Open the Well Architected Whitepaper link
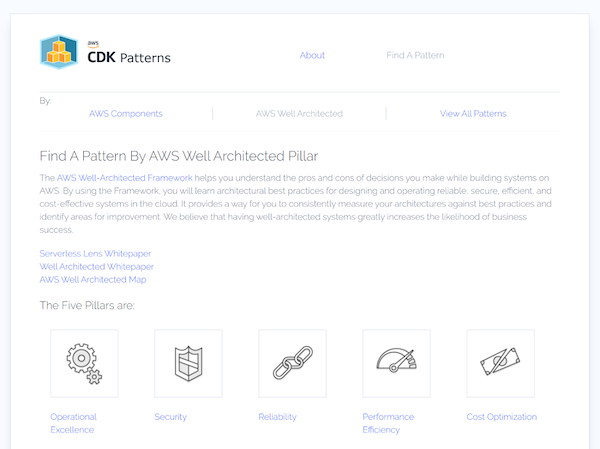Viewport: 600px width, 449px height. pyautogui.click(x=96, y=267)
